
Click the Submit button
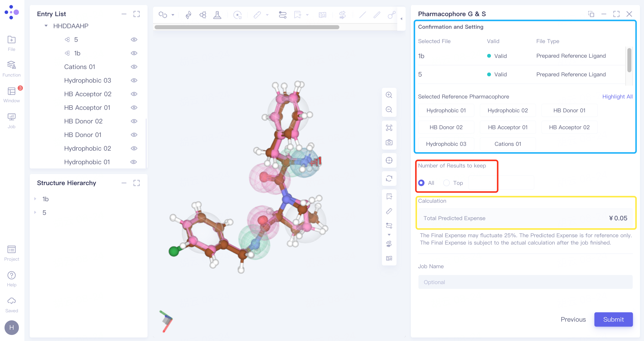click(x=614, y=319)
